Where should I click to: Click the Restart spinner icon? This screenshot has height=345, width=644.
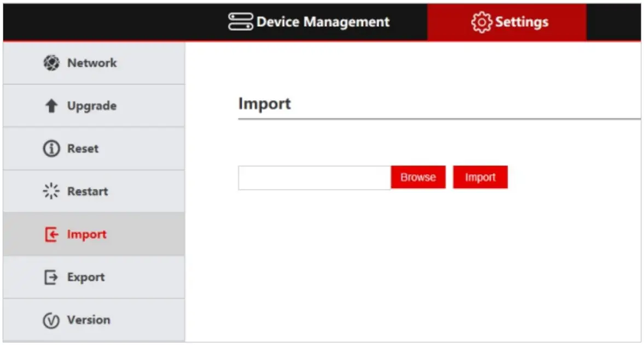tap(50, 191)
